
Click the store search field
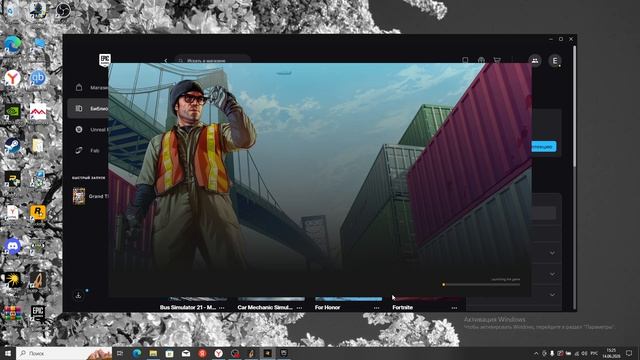[213, 60]
